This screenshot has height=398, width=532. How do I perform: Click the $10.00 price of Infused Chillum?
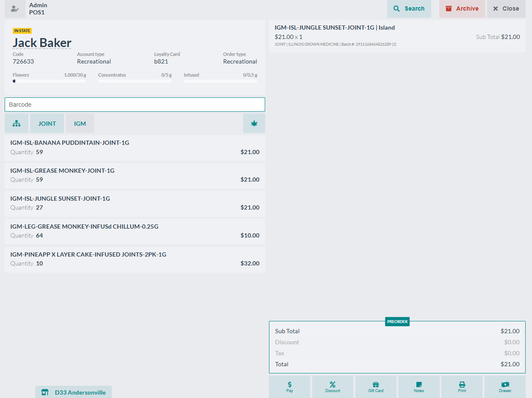(250, 235)
